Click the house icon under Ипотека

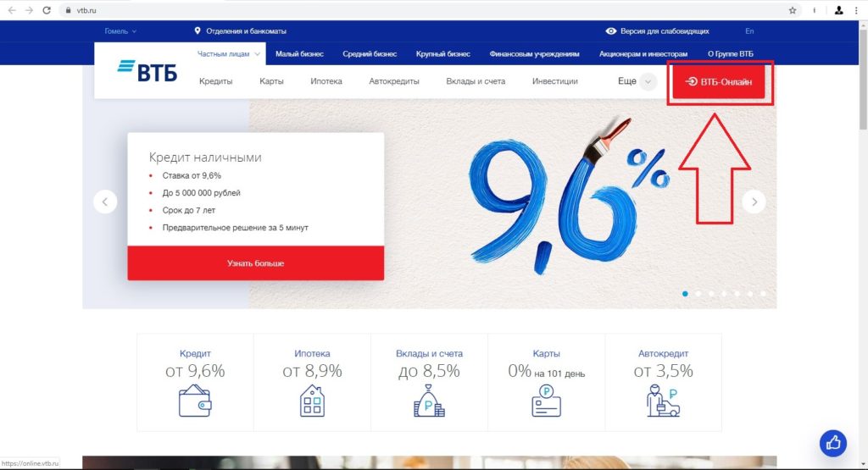click(x=312, y=401)
